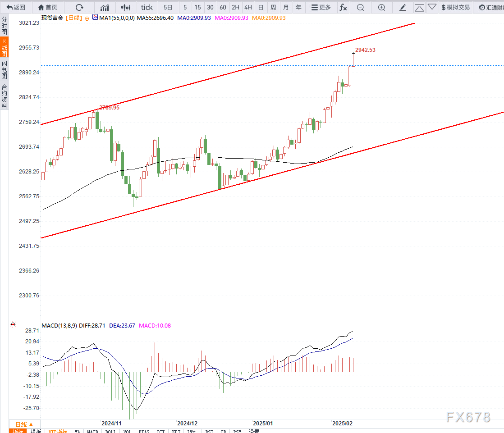Open the fx formula indicator tool

click(343, 7)
